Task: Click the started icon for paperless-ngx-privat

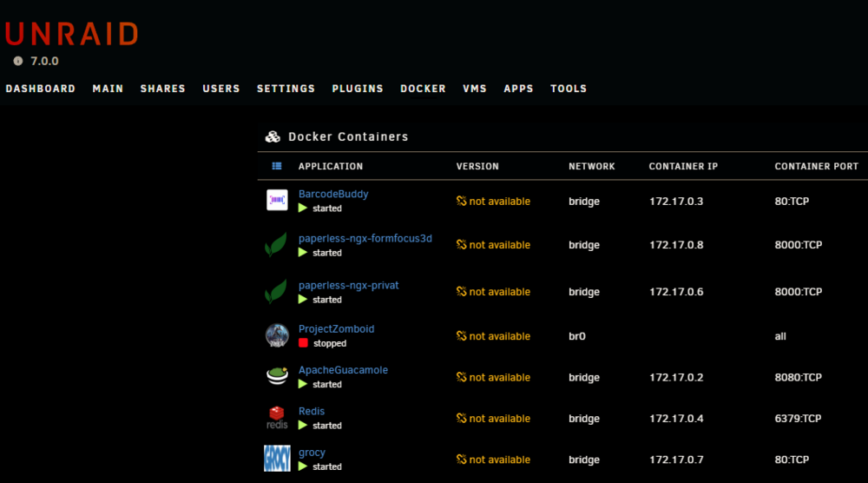Action: (303, 300)
